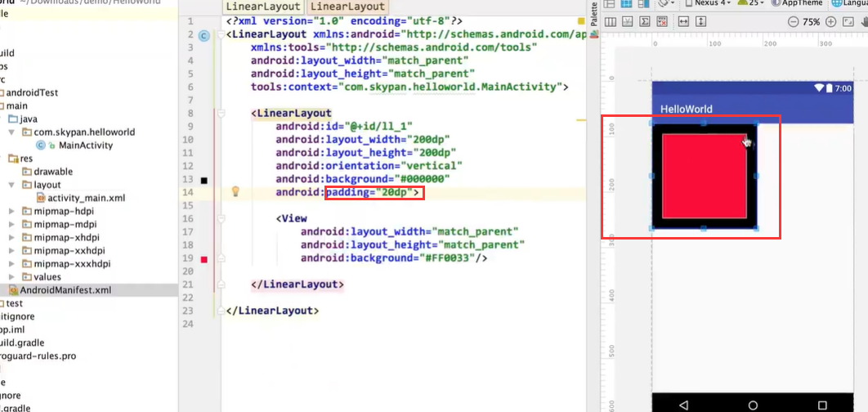Click the HelloWorld app bar title in preview

coord(687,109)
